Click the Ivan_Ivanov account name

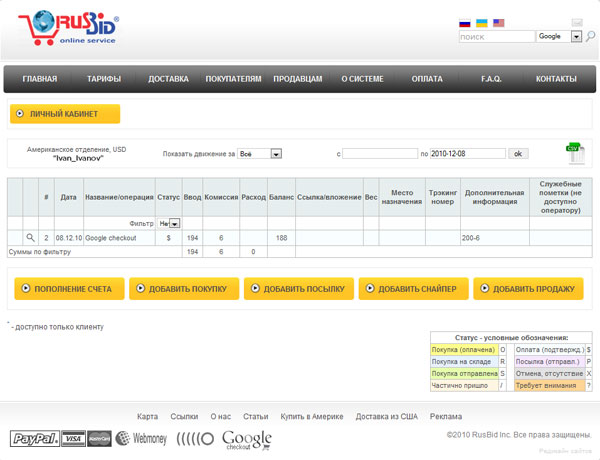[x=78, y=158]
